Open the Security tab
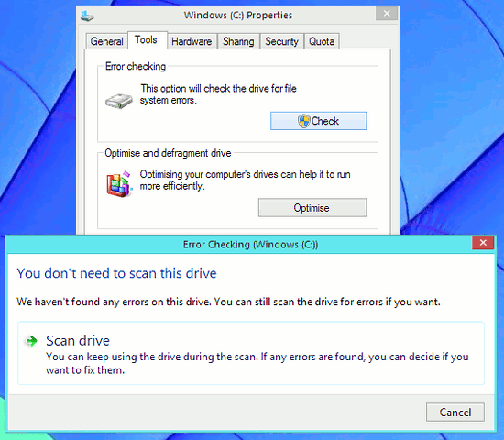Screen dimensions: 504x440 tap(282, 41)
